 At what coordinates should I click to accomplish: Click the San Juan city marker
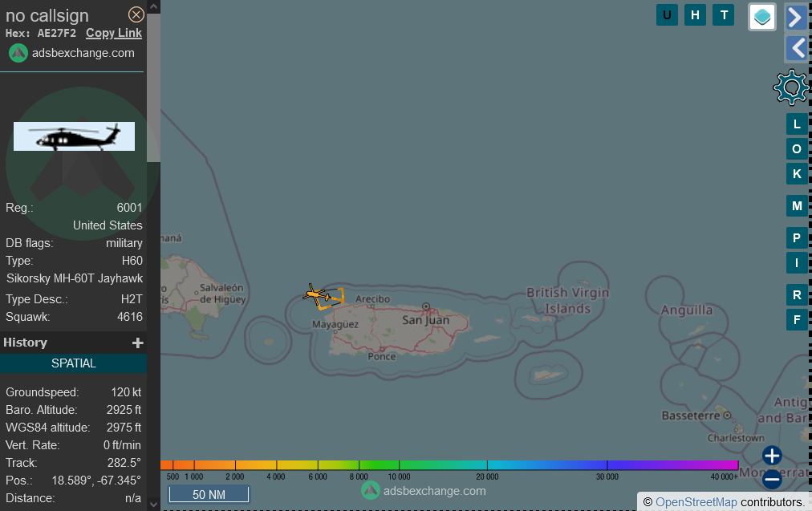click(426, 306)
